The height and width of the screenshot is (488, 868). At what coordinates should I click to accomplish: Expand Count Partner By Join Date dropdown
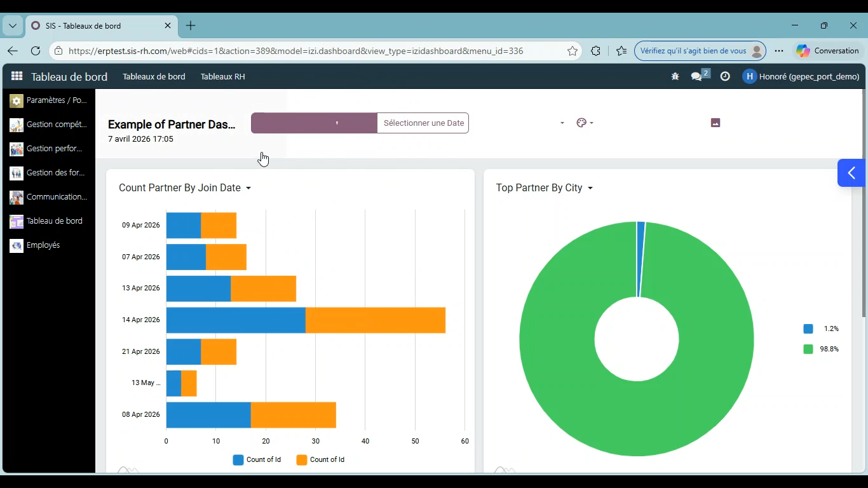click(185, 188)
